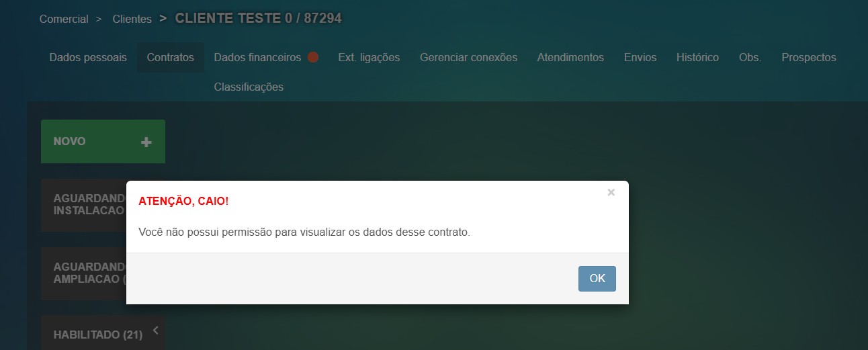
Task: Click the red alert dot beside Dados financeiros
Action: pyautogui.click(x=312, y=57)
